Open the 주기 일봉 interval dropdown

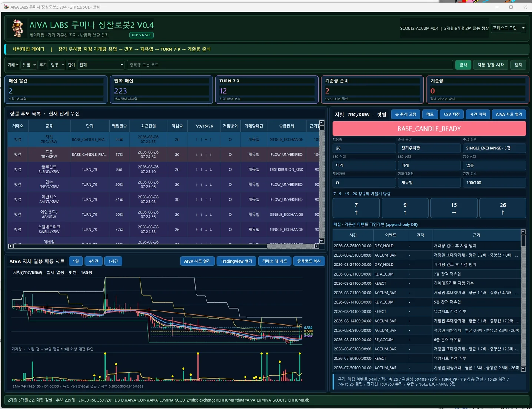pyautogui.click(x=57, y=65)
